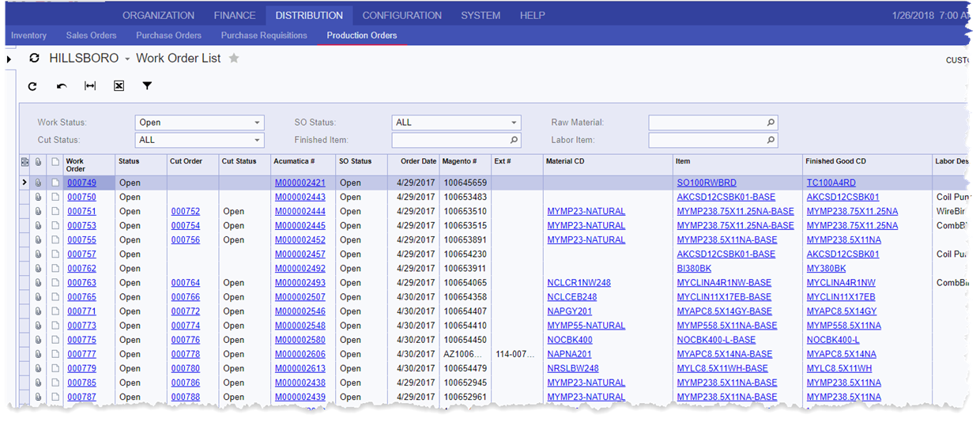Select the Ext # cell 114-007...
980x422 pixels.
click(517, 354)
